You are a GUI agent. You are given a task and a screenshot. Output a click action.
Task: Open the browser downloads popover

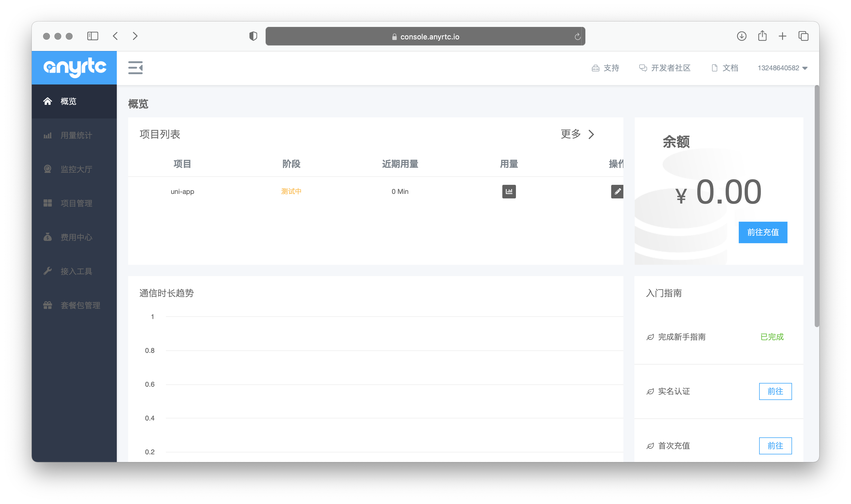click(x=742, y=36)
